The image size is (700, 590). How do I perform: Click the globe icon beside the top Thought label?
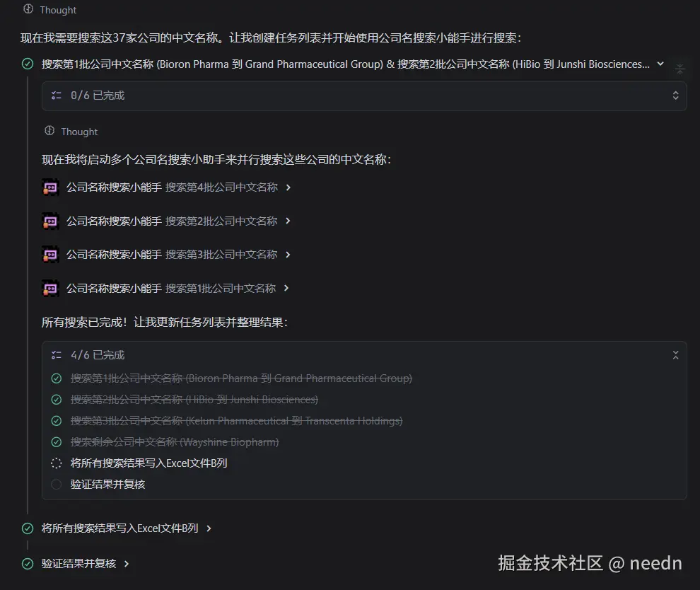click(x=27, y=9)
